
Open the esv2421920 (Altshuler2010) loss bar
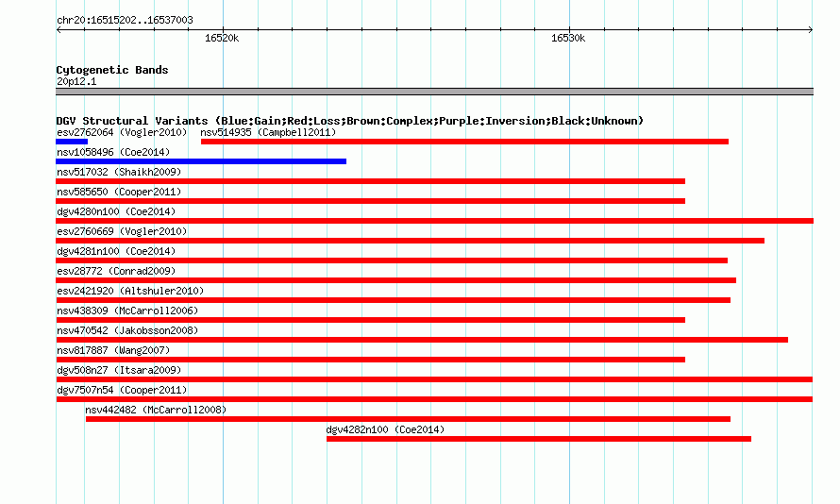[x=394, y=300]
